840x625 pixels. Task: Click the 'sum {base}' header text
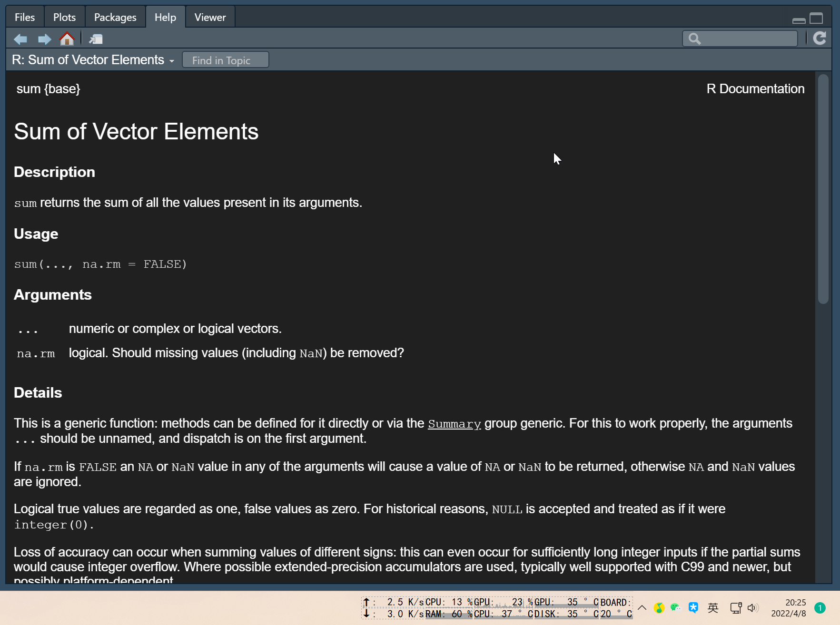tap(48, 89)
